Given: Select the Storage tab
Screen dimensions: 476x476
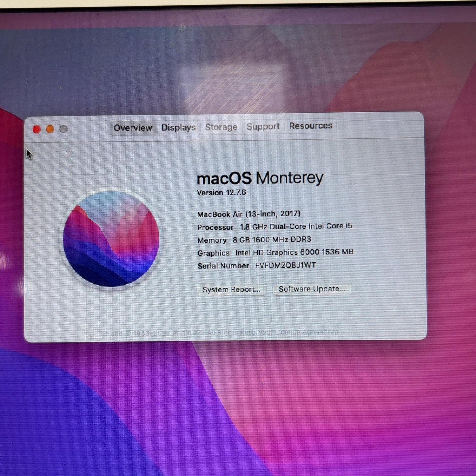Looking at the screenshot, I should 221,127.
